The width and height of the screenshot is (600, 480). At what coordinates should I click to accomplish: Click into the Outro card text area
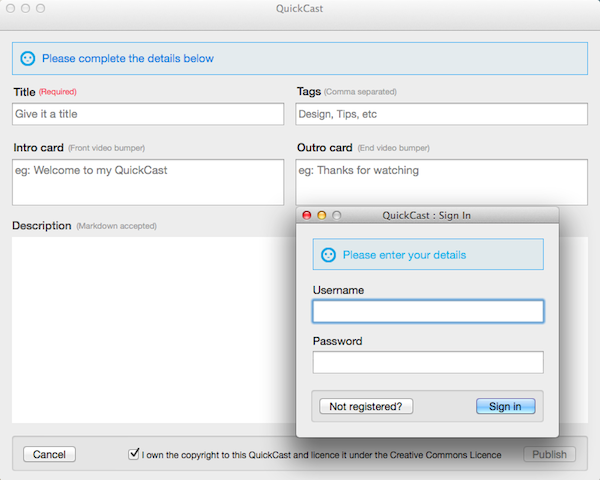(x=442, y=182)
